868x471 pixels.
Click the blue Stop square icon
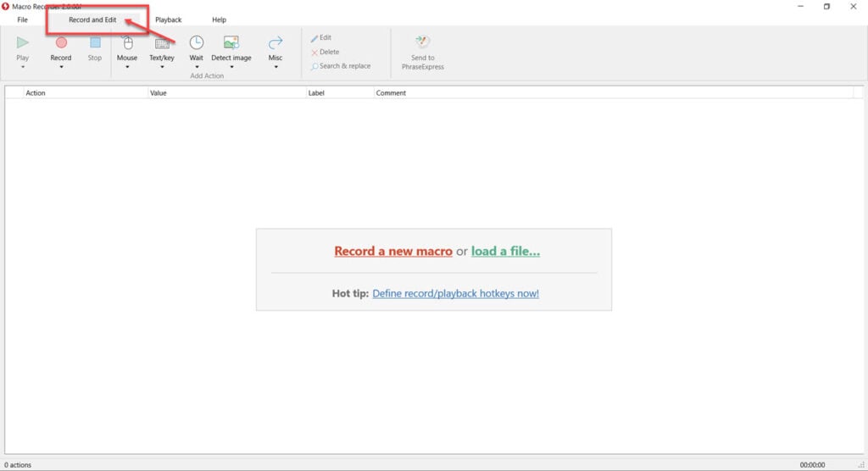95,42
